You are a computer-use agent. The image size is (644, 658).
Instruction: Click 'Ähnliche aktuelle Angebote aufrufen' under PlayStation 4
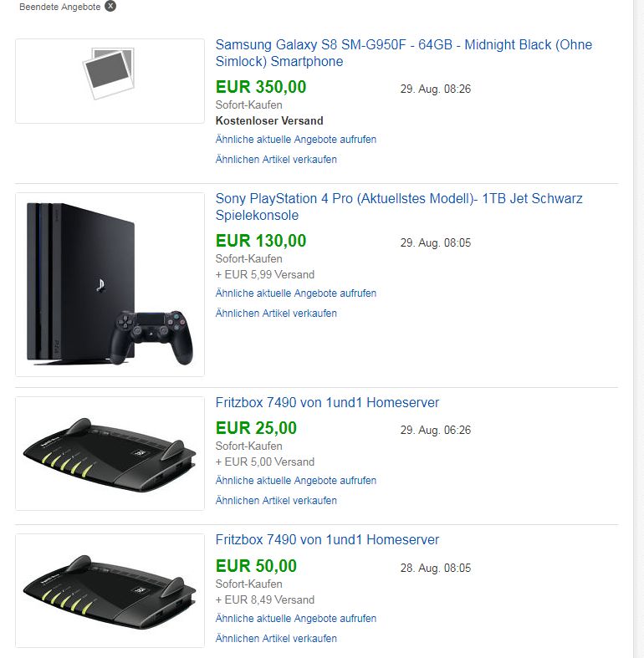[296, 293]
